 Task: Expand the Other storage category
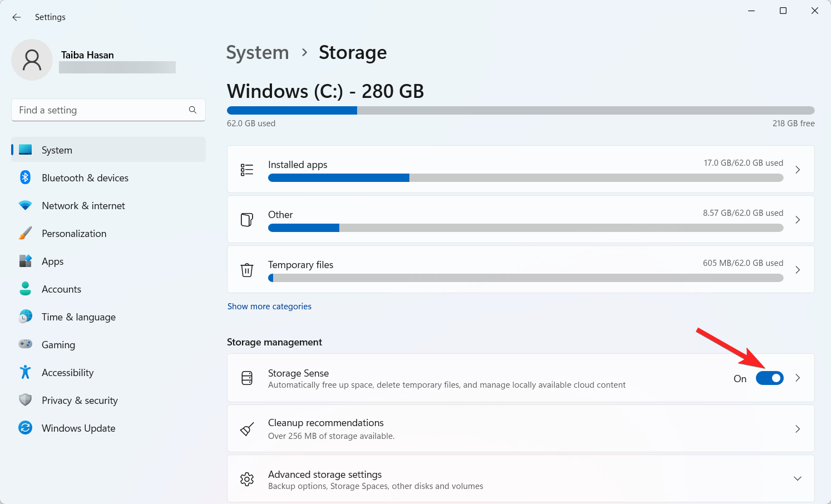[x=798, y=219]
